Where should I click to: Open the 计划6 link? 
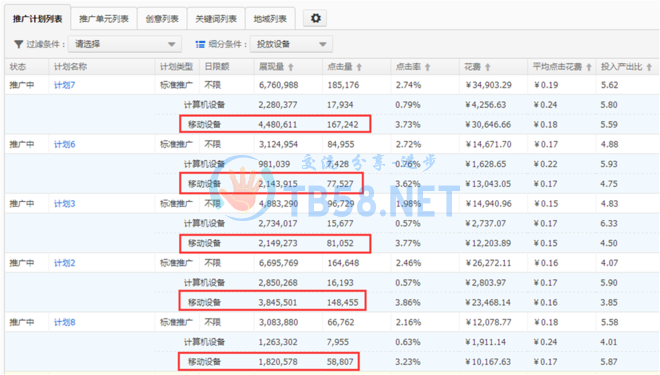(64, 144)
